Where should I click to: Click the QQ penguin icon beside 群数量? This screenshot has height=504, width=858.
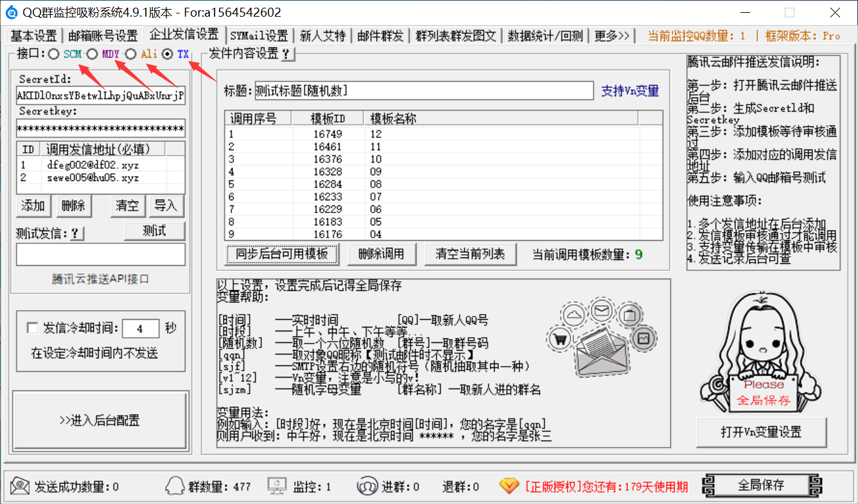175,486
